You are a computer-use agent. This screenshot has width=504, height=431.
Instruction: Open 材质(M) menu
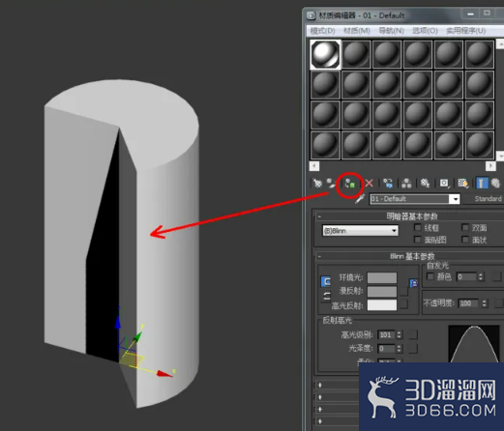pyautogui.click(x=356, y=31)
